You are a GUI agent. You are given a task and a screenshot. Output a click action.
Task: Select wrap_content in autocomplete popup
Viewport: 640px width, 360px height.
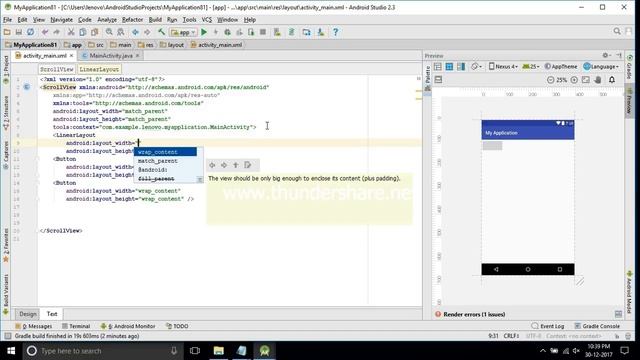(165, 152)
